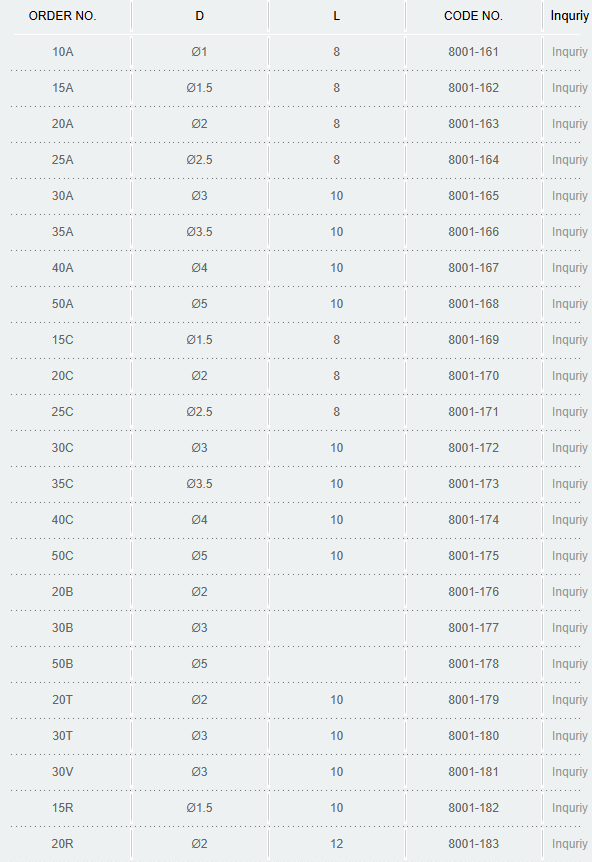The width and height of the screenshot is (592, 862).
Task: Click Inquriy link for order 10A
Action: (x=569, y=52)
